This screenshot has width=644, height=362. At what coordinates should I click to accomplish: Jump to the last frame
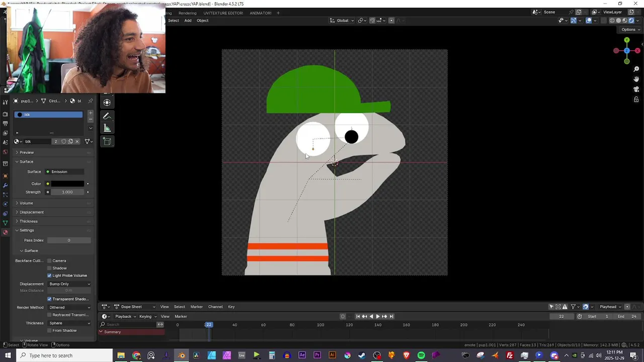tap(391, 316)
